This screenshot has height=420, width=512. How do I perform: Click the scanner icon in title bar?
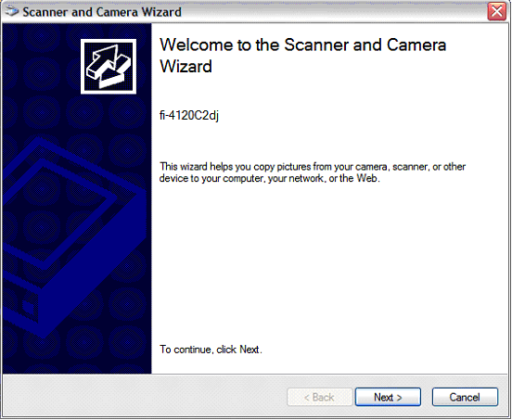12,11
